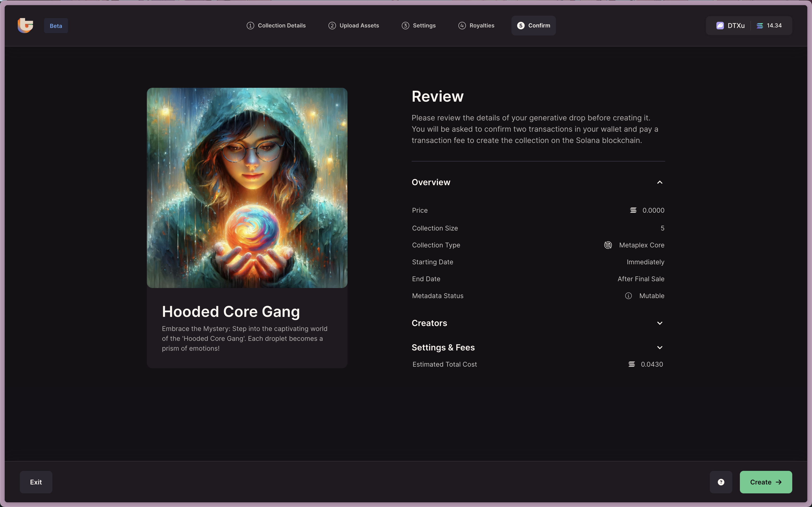
Task: Click the app logo in top-left
Action: (26, 26)
